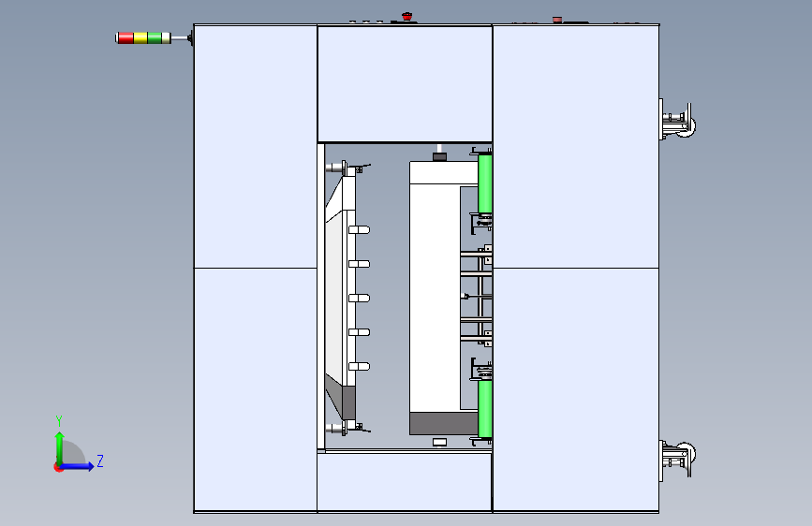Image resolution: width=812 pixels, height=526 pixels.
Task: Click the blue Z axis arrow of the triad
Action: pyautogui.click(x=78, y=466)
